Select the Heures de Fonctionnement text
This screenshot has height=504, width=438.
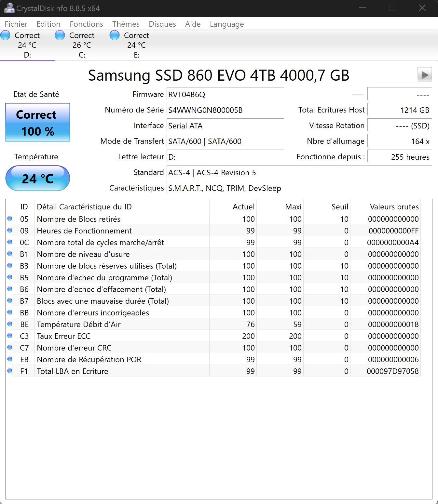84,231
